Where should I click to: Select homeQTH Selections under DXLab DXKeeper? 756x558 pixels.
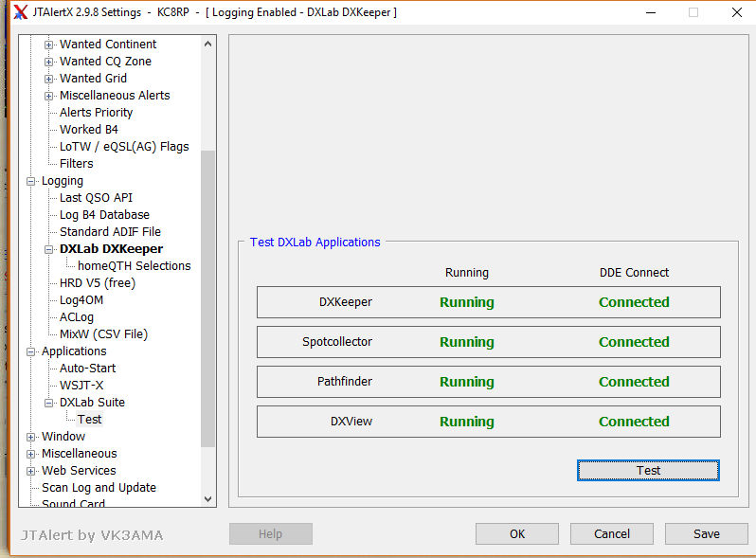point(134,266)
